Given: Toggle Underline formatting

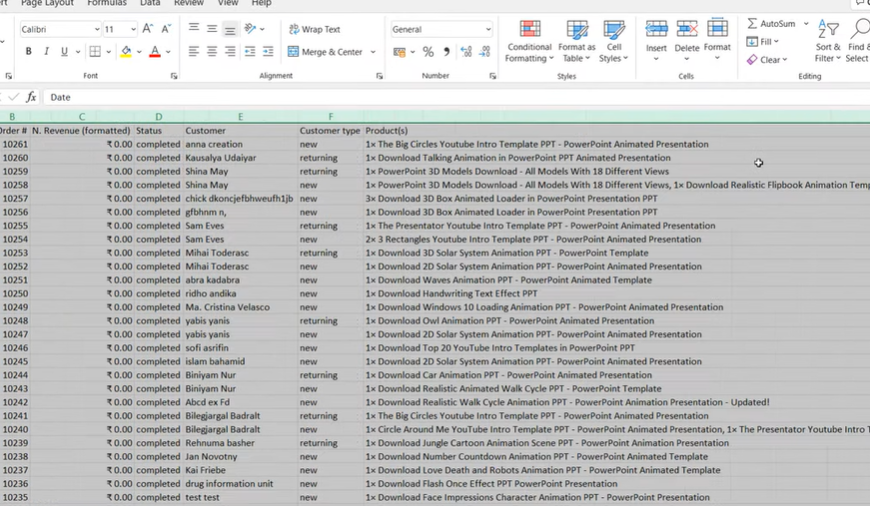Looking at the screenshot, I should pyautogui.click(x=64, y=52).
